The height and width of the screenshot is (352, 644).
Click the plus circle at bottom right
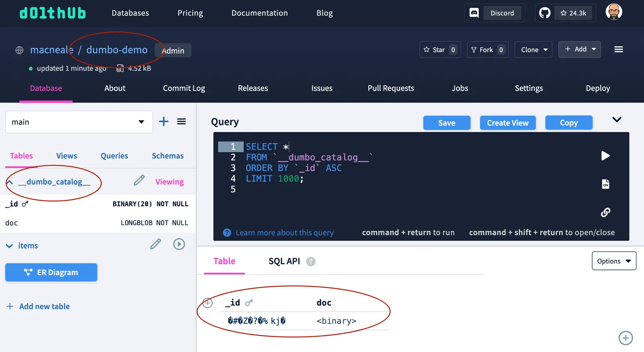[625, 338]
